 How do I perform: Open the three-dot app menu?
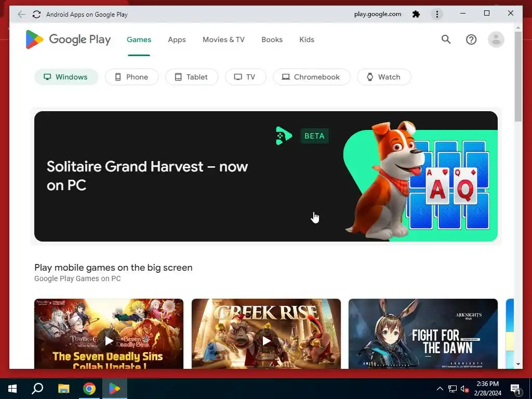click(x=437, y=14)
